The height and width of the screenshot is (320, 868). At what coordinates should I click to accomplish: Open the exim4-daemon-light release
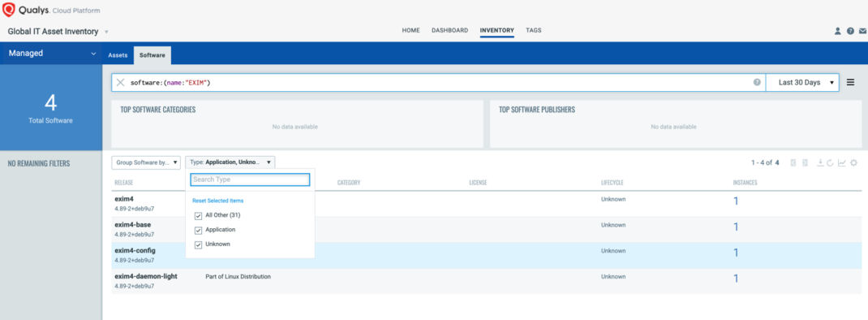(145, 276)
